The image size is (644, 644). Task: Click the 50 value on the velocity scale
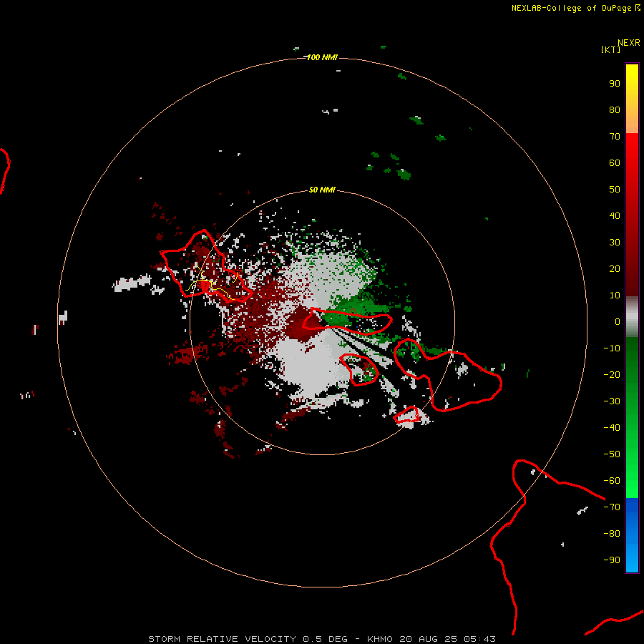[615, 190]
